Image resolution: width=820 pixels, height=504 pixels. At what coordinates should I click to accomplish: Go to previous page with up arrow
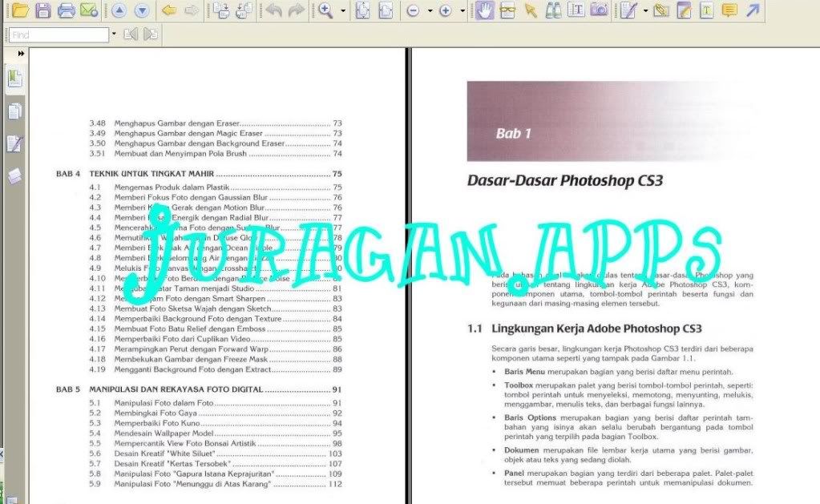pos(119,10)
